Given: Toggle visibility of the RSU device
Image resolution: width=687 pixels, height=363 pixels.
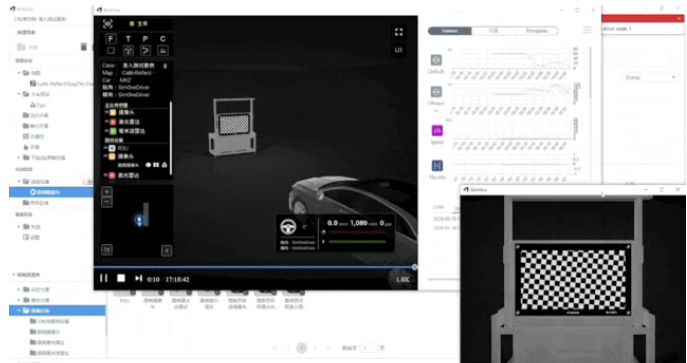Looking at the screenshot, I should pos(106,148).
